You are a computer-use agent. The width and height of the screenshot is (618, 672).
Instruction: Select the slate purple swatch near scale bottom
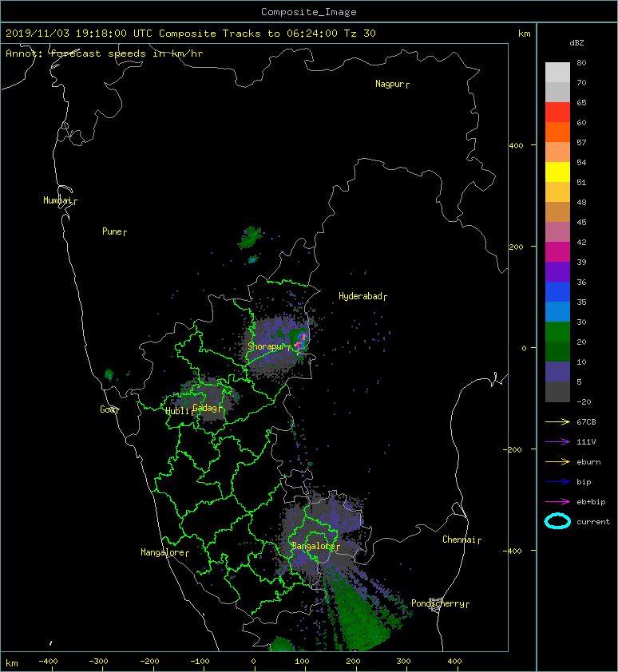point(557,372)
